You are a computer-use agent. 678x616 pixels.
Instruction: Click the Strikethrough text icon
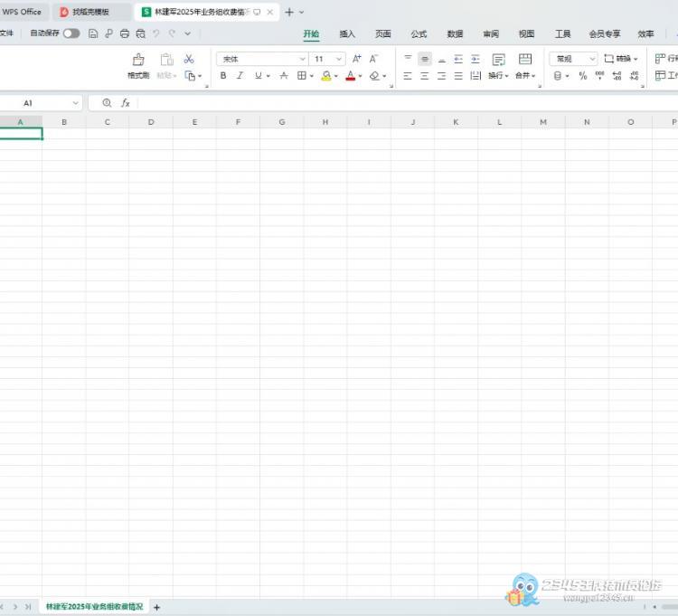[x=284, y=76]
